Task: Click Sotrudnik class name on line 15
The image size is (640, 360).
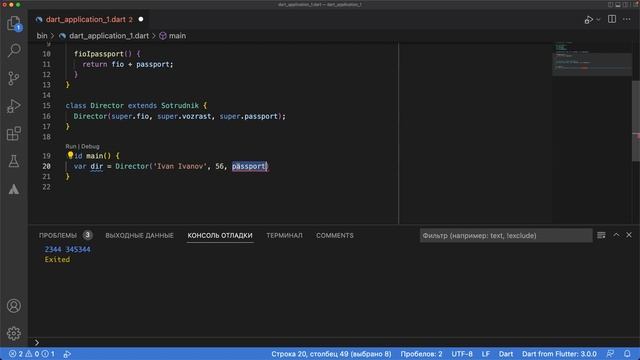Action: pos(180,106)
